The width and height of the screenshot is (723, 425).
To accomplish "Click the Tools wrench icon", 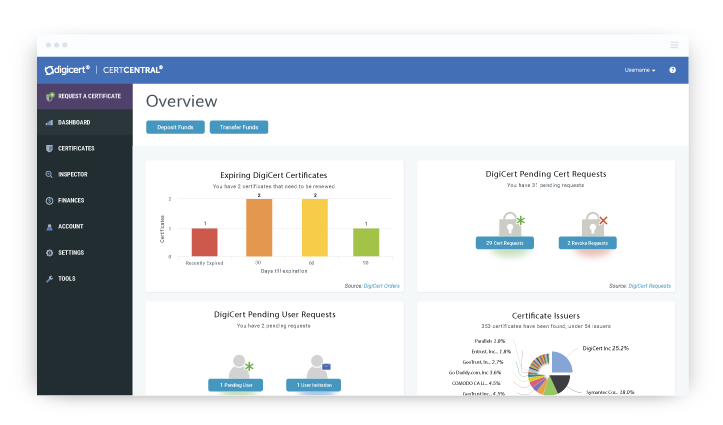I will tap(49, 278).
